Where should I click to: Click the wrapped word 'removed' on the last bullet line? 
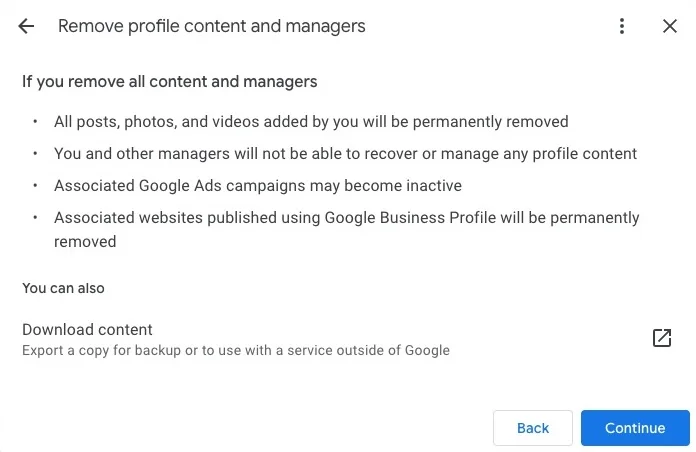[85, 241]
